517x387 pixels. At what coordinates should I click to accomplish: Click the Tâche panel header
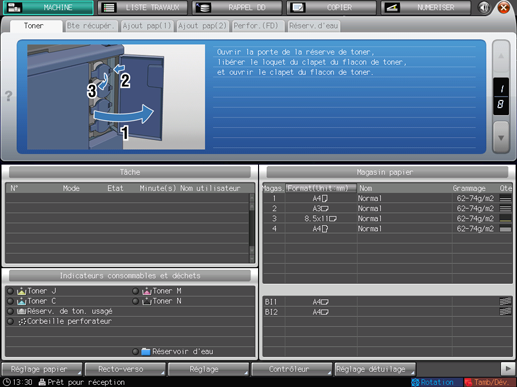point(130,172)
